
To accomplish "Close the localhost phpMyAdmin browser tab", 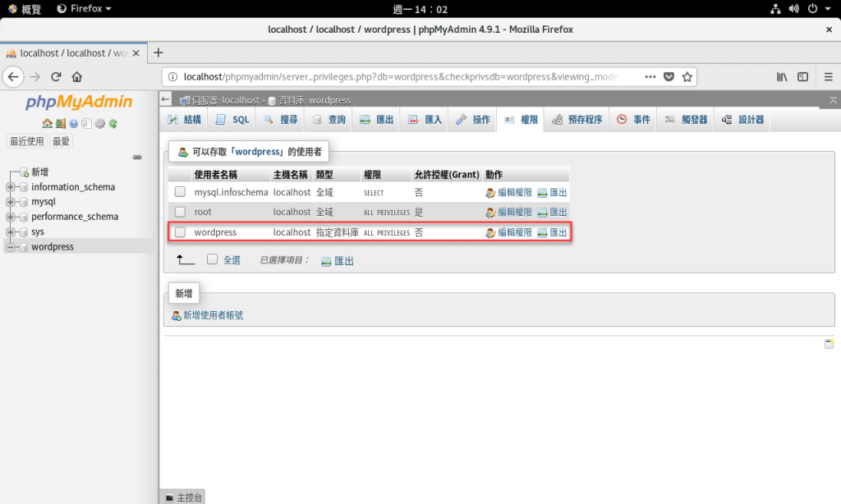I will point(136,53).
